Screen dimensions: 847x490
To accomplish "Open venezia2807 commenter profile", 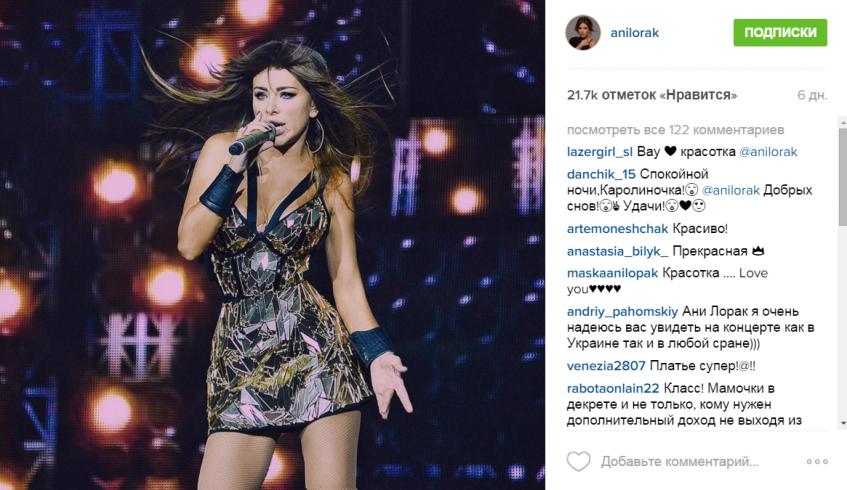I will (606, 366).
